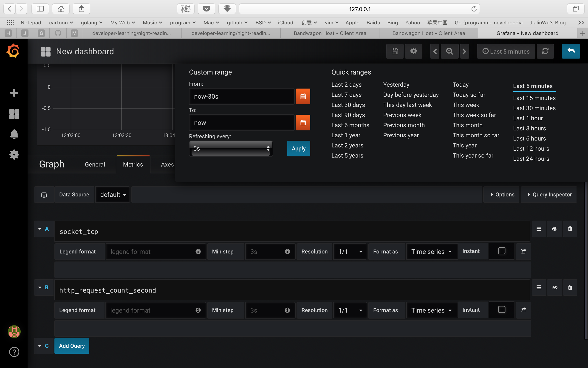The width and height of the screenshot is (588, 368).
Task: Open the Create plus menu in sidebar
Action: click(x=14, y=93)
